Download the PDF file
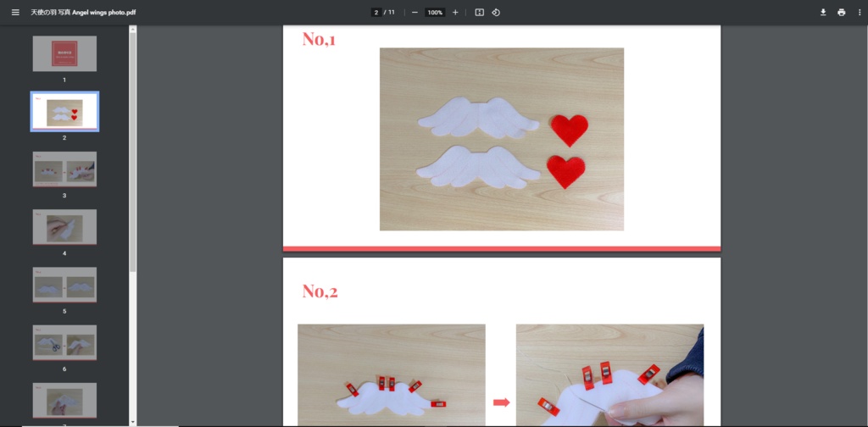The image size is (868, 427). [x=823, y=12]
